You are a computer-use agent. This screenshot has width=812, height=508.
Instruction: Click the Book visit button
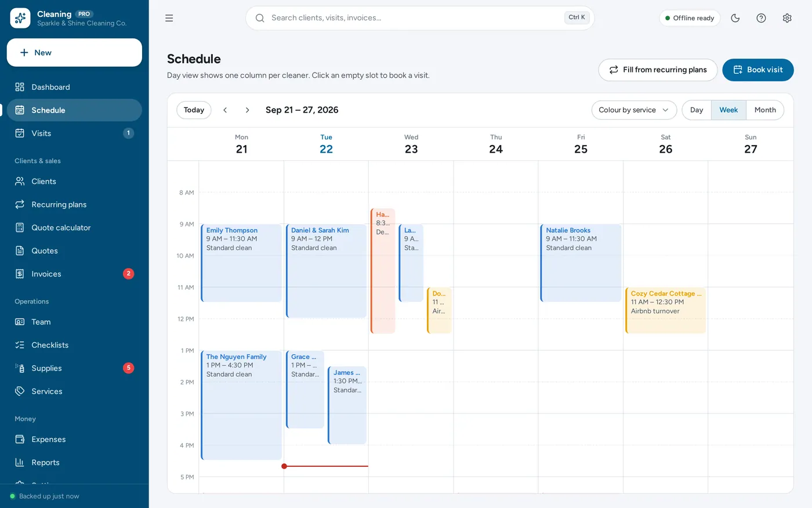pos(757,70)
